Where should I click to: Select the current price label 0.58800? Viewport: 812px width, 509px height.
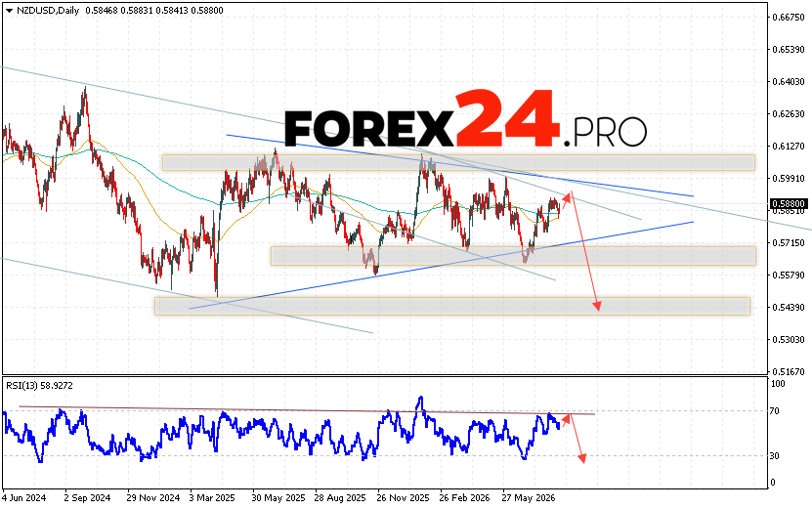pyautogui.click(x=789, y=204)
